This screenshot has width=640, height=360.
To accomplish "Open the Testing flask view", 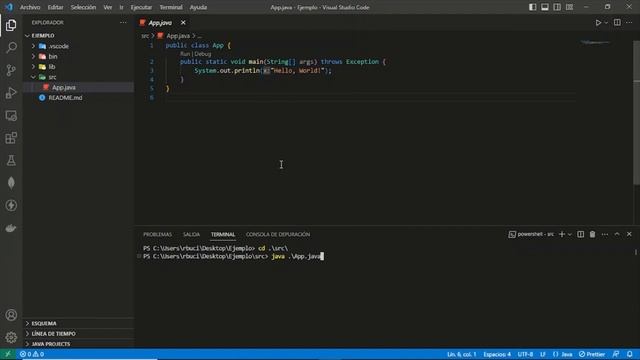I will pos(11,160).
